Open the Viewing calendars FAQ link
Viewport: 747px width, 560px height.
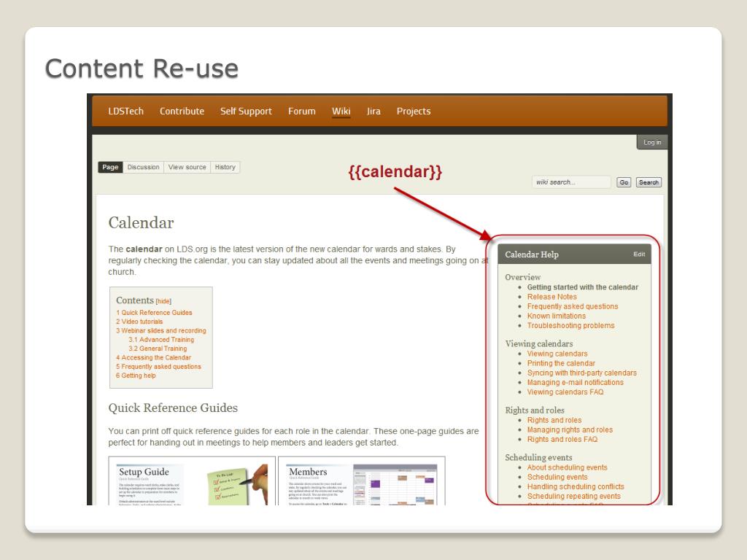point(565,392)
